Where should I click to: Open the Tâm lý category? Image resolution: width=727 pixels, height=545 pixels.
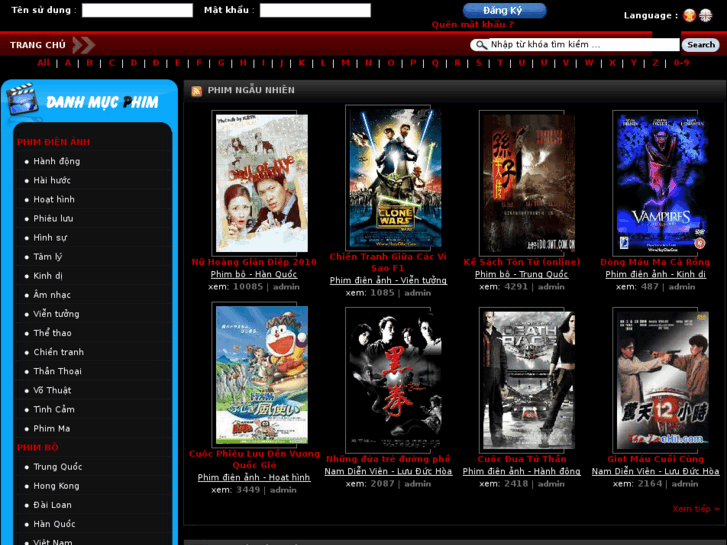tap(47, 256)
